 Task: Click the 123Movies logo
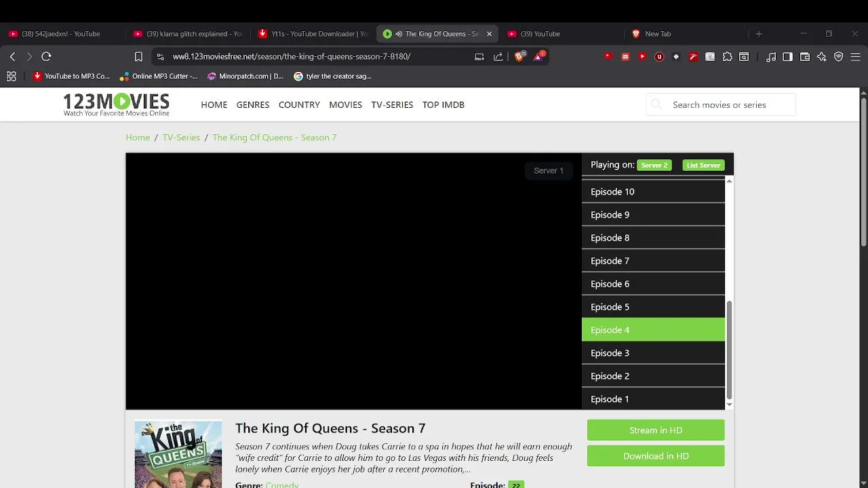116,104
